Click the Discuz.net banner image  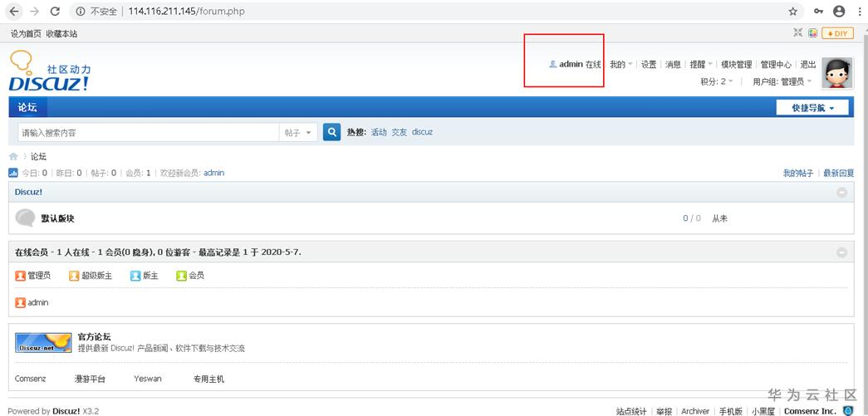tap(43, 342)
